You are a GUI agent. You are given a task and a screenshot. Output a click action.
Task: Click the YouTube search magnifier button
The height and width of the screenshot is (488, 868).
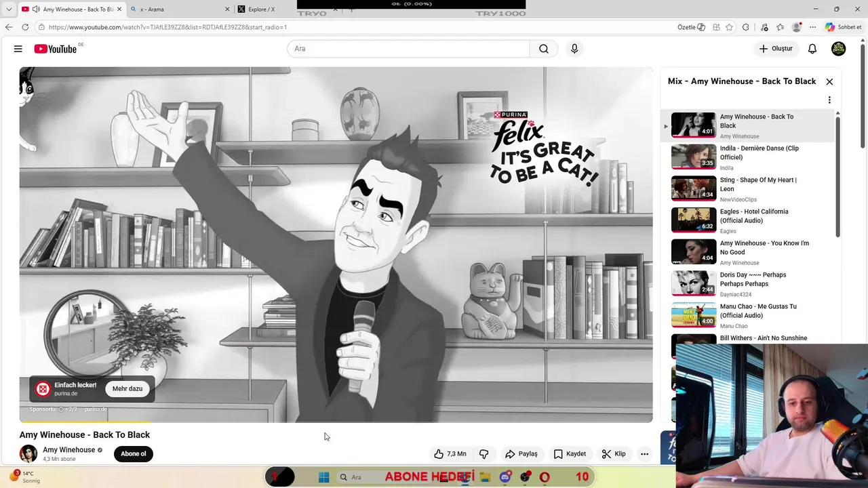pyautogui.click(x=544, y=49)
